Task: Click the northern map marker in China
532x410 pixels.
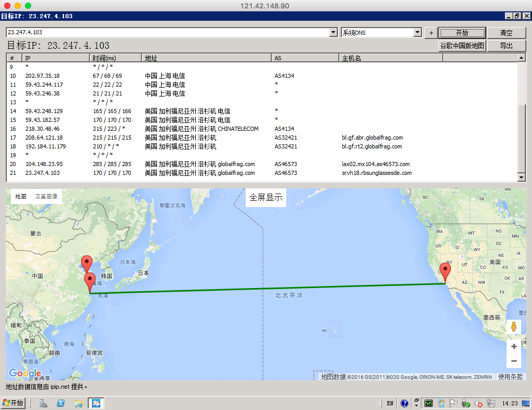Action: point(87,264)
